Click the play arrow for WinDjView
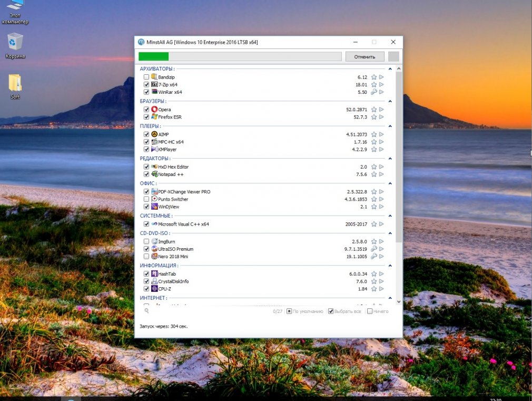This screenshot has height=401, width=532. 381,207
